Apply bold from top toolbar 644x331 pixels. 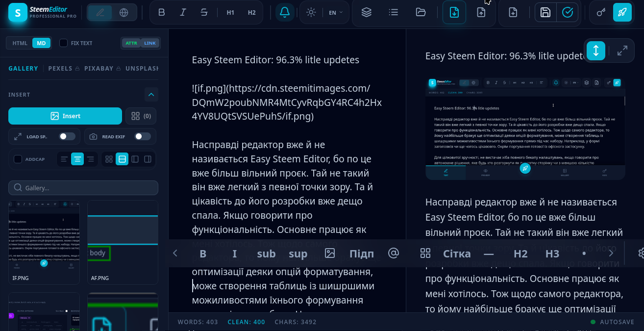point(161,13)
